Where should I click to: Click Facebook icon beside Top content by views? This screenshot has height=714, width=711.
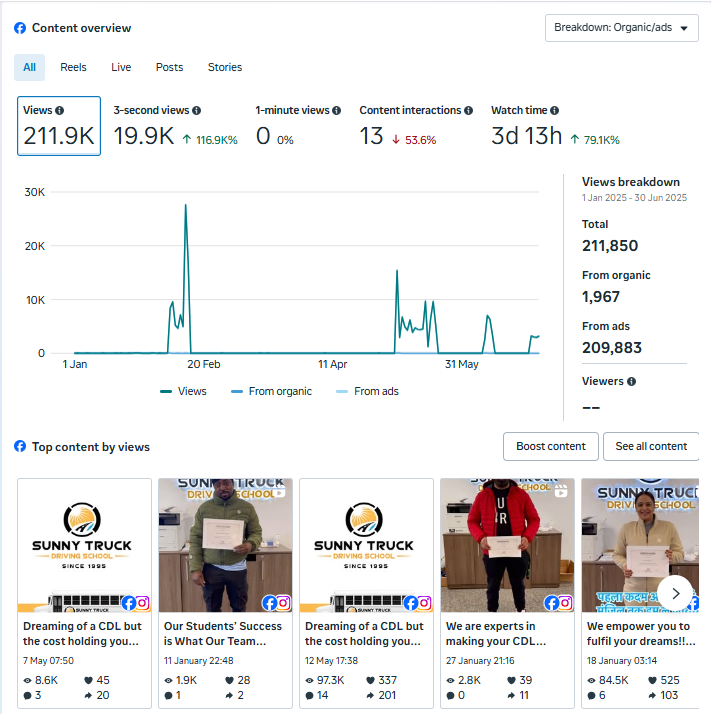click(x=20, y=447)
